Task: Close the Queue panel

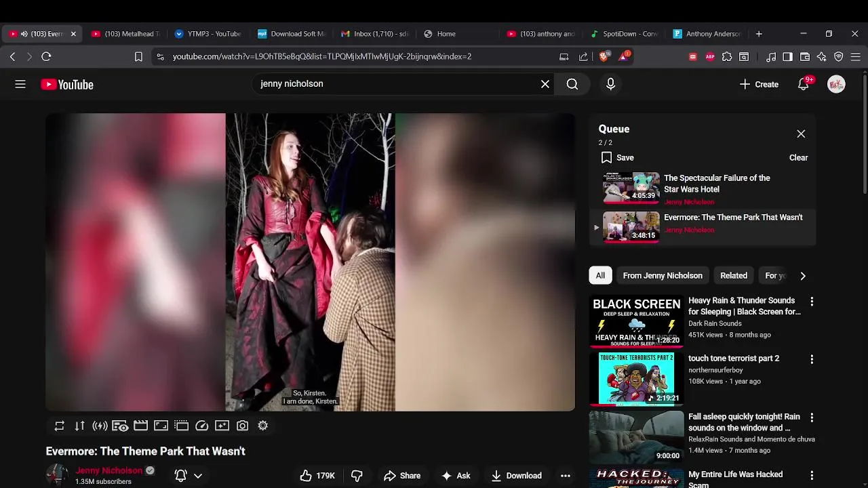Action: pos(801,134)
